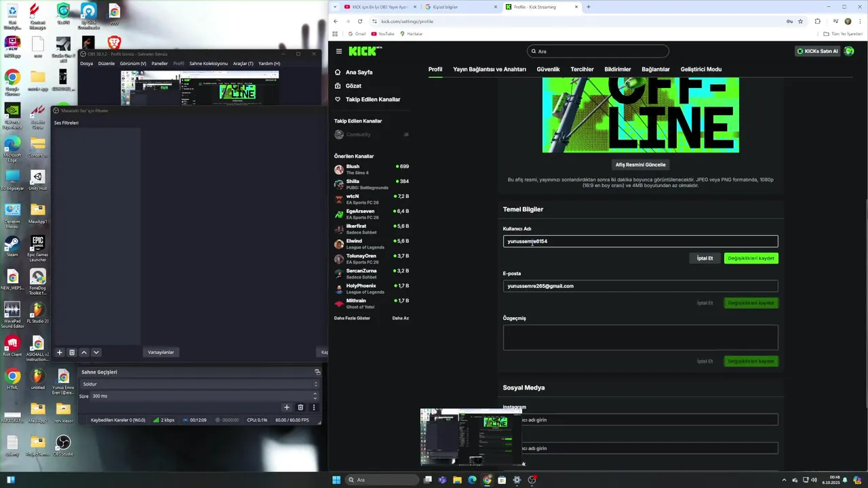This screenshot has height=488, width=868.
Task: Open the Düzenle menu in OBS
Action: (x=106, y=64)
